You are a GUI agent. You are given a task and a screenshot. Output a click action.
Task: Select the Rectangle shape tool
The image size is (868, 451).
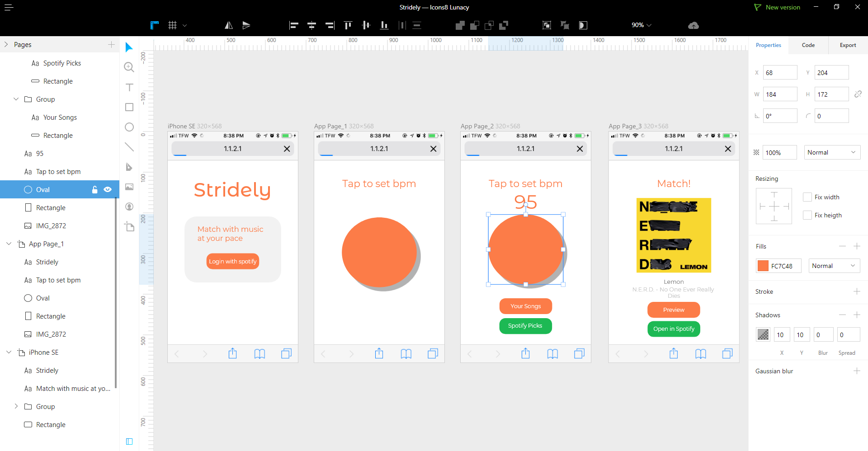(x=129, y=107)
